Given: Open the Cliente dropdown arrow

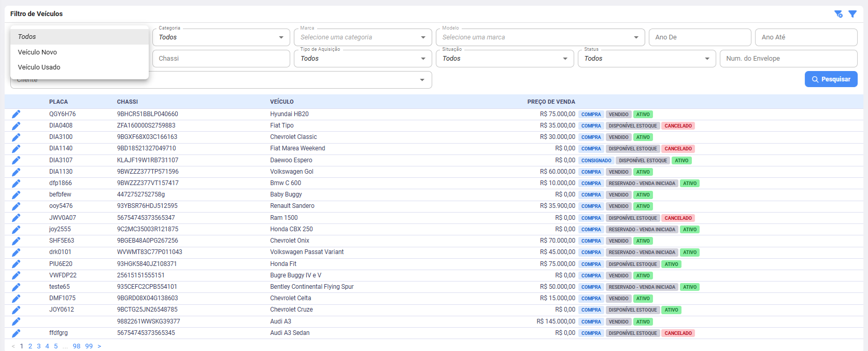Looking at the screenshot, I should click(x=422, y=80).
